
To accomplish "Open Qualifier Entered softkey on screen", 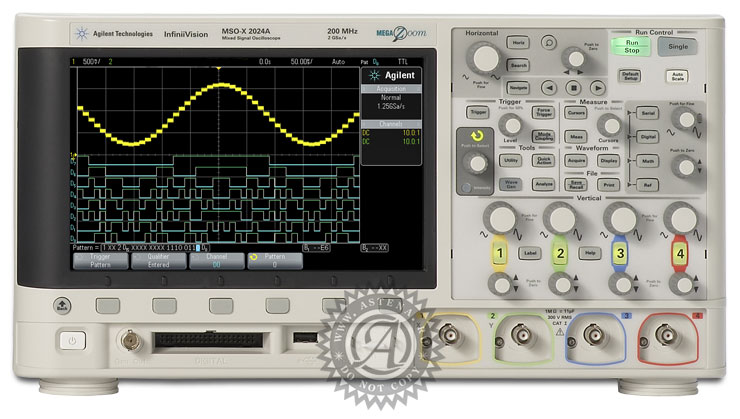I will 159,261.
